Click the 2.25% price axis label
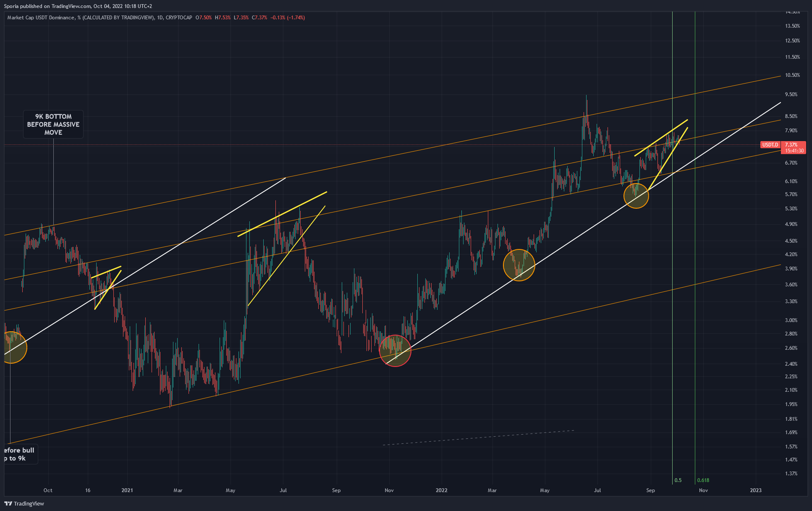The width and height of the screenshot is (812, 511). (791, 377)
